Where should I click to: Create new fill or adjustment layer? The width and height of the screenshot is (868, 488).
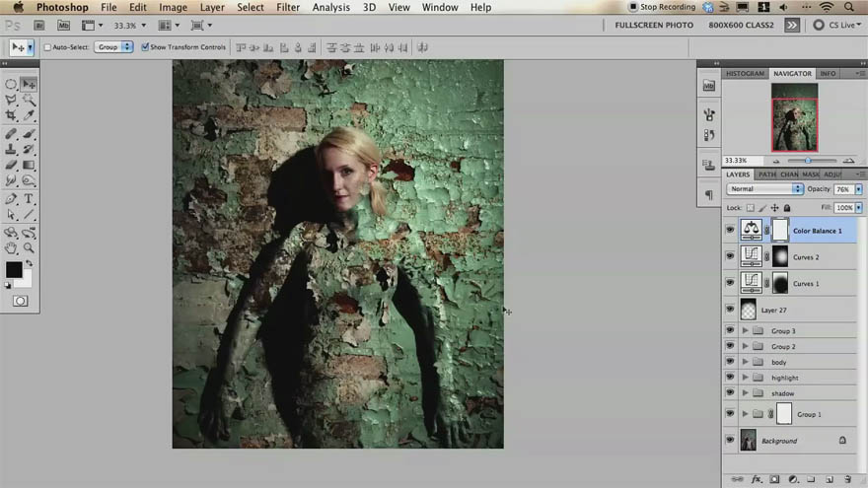click(x=793, y=479)
